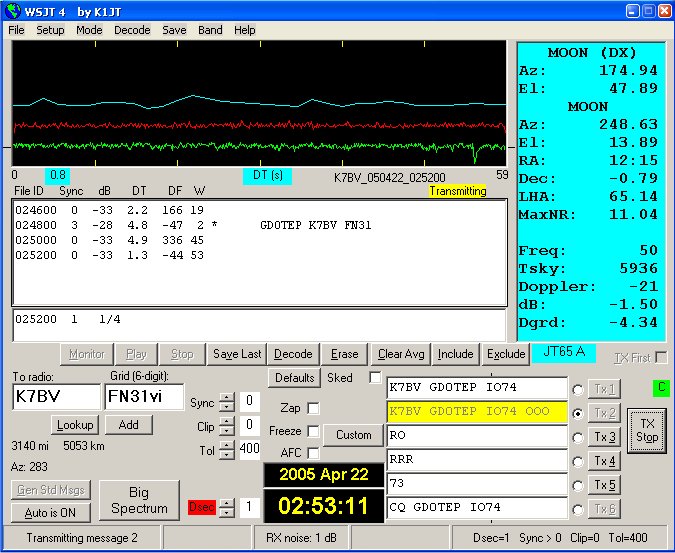
Task: Increase the Sync value with up arrow
Action: pos(227,397)
